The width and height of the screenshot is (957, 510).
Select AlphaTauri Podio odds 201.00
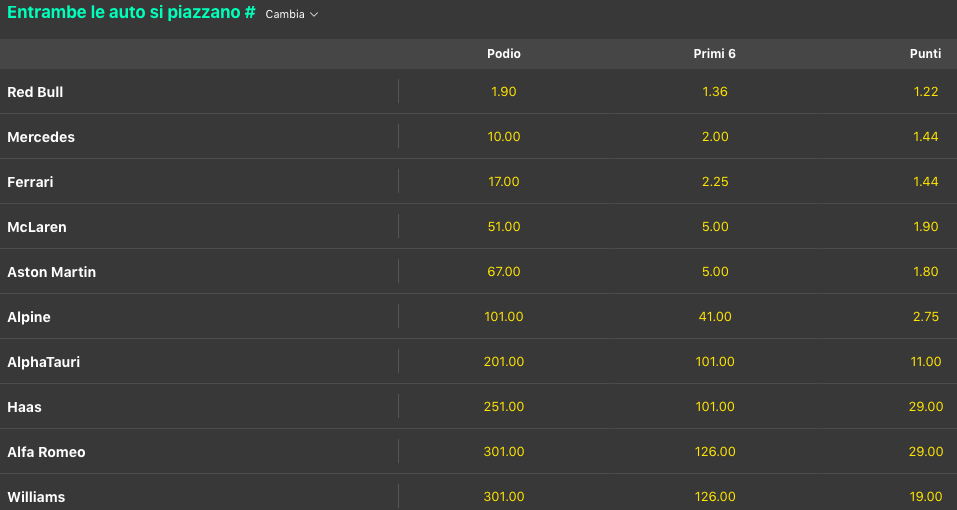coord(504,362)
